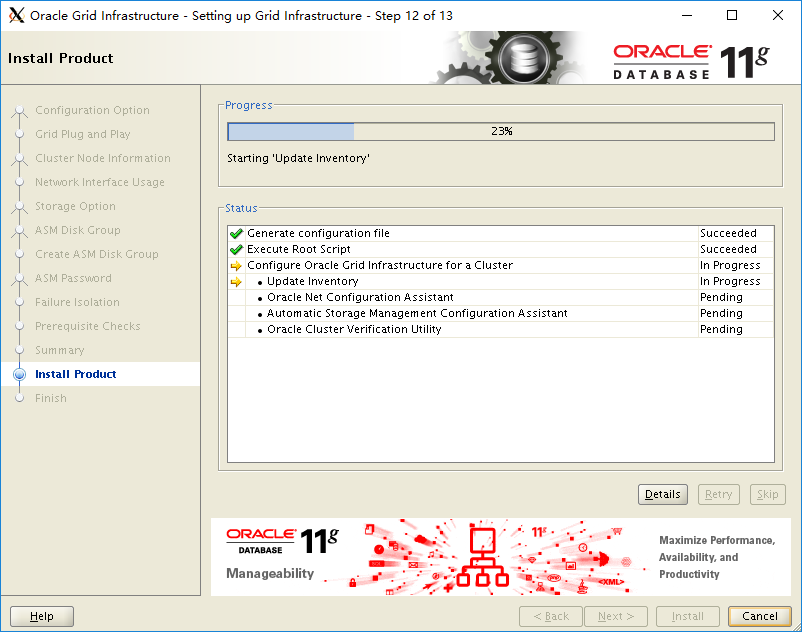802x632 pixels.
Task: Click the green checkmark beside Generate configuration file
Action: [236, 234]
